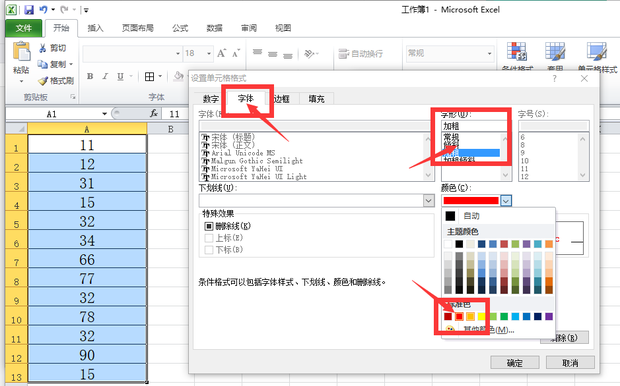Pick the standard red color swatch

tap(459, 316)
